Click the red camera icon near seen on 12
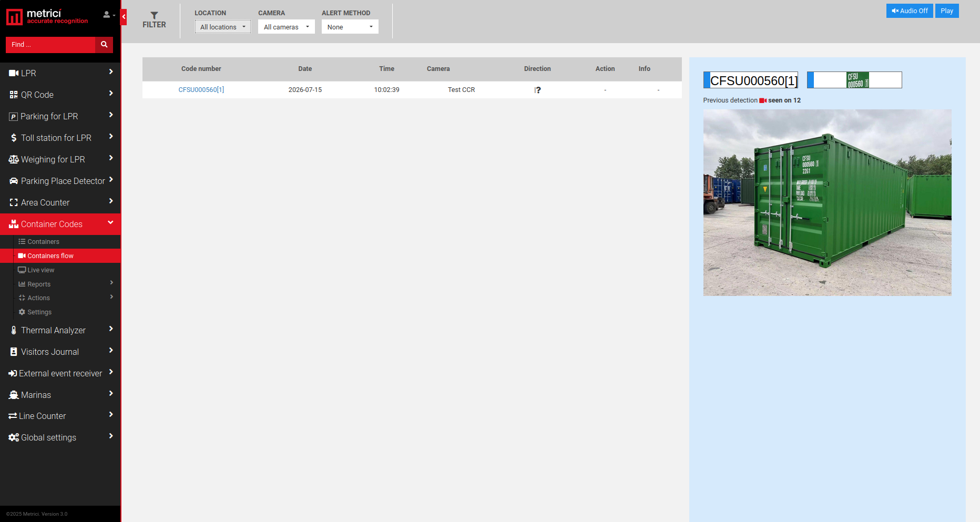The image size is (980, 522). (x=763, y=100)
